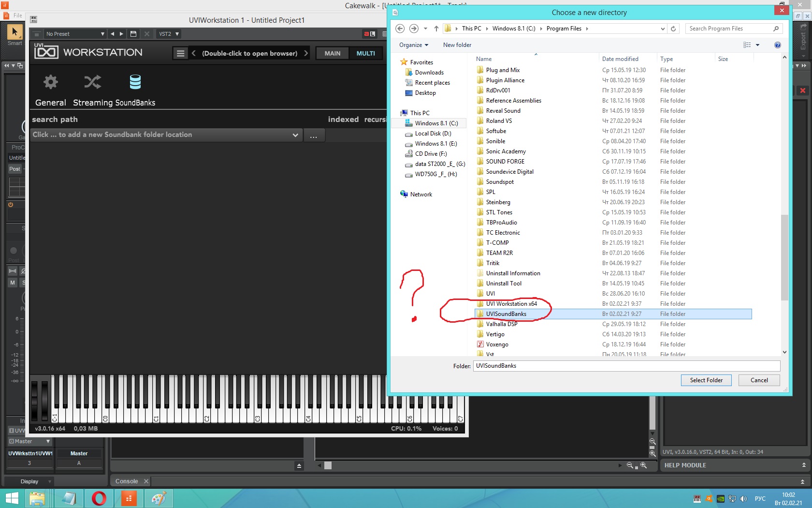The image size is (812, 508).
Task: Select Local Disk (D:) in the navigation tree
Action: (433, 134)
